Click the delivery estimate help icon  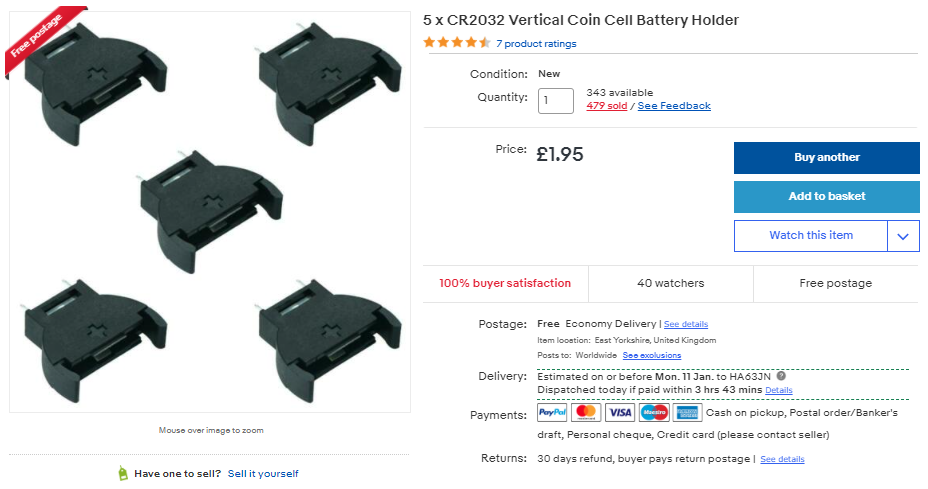pos(781,376)
